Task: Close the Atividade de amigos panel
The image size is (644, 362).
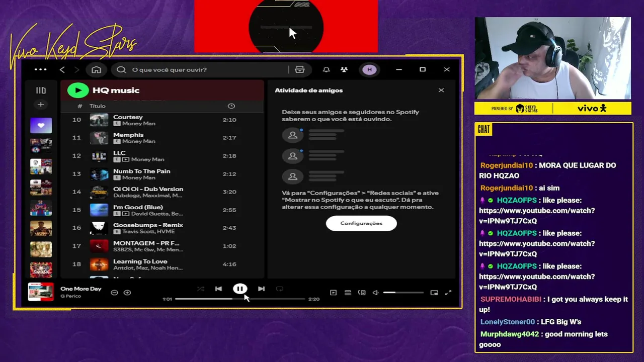Action: (441, 90)
